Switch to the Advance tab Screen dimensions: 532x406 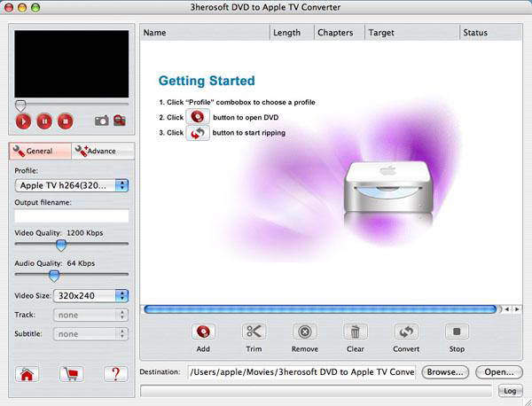102,151
